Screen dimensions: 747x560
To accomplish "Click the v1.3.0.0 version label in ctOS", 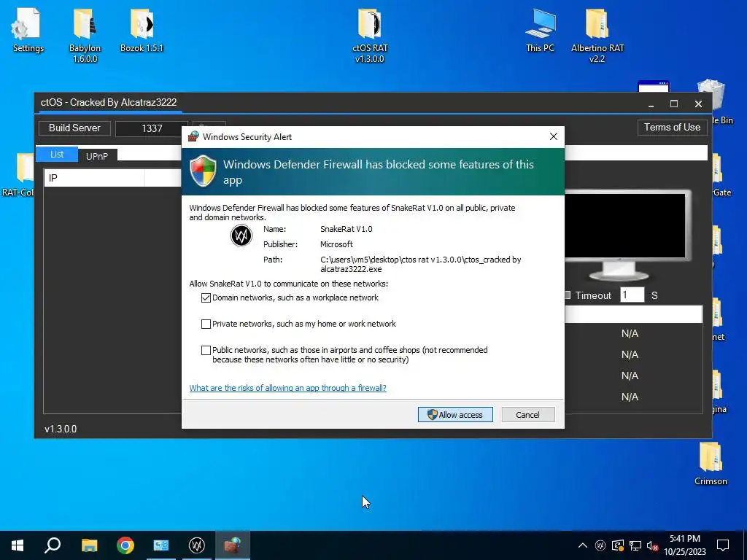I will point(61,429).
